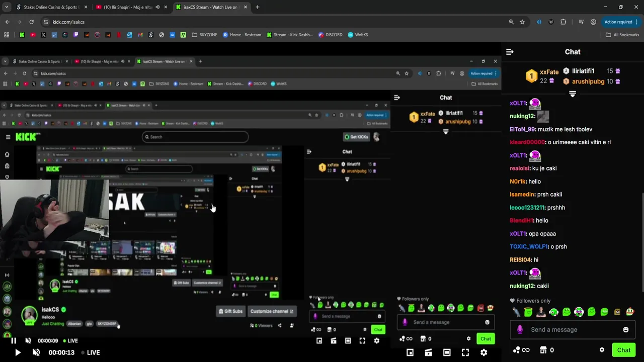Expand the nested middle chat's leaderboard arrow
The height and width of the screenshot is (362, 644).
pyautogui.click(x=445, y=131)
